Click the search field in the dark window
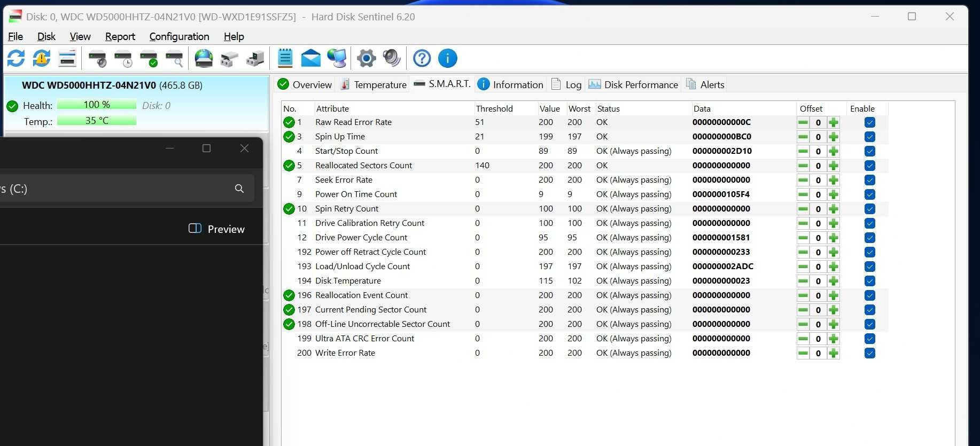The width and height of the screenshot is (980, 446). 127,189
